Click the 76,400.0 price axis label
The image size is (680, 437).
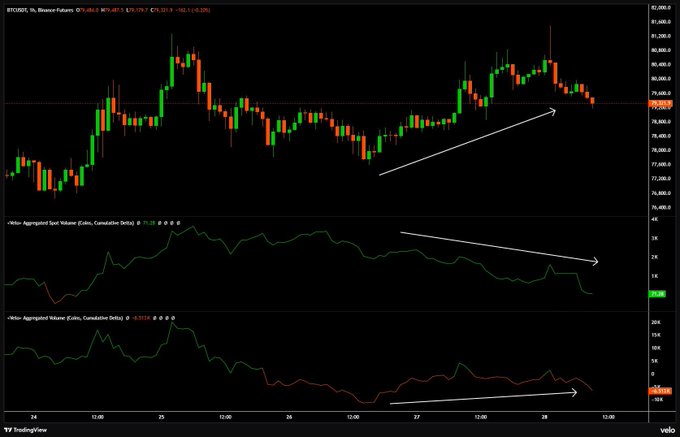[663, 208]
